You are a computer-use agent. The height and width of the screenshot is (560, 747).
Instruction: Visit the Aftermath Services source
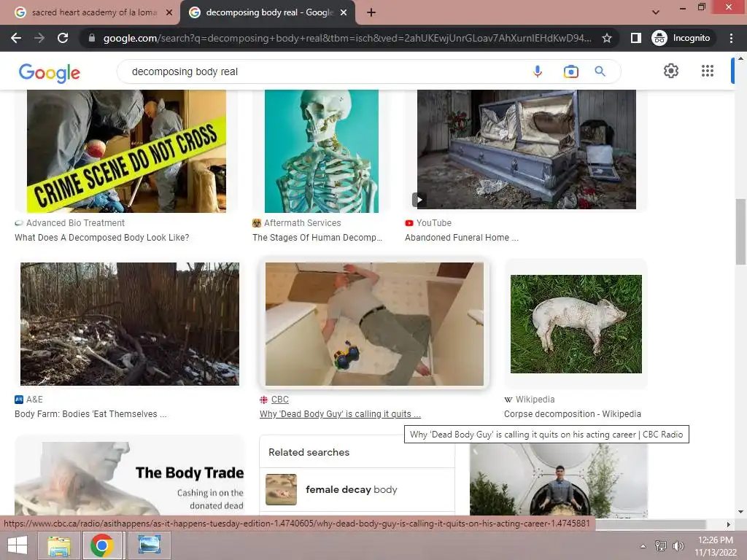tap(297, 223)
